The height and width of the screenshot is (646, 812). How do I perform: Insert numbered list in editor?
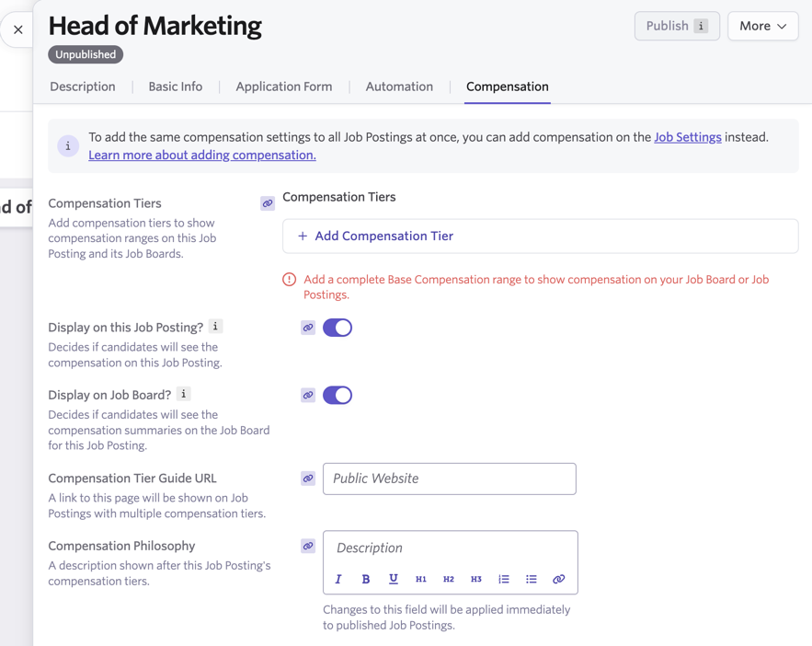(504, 579)
